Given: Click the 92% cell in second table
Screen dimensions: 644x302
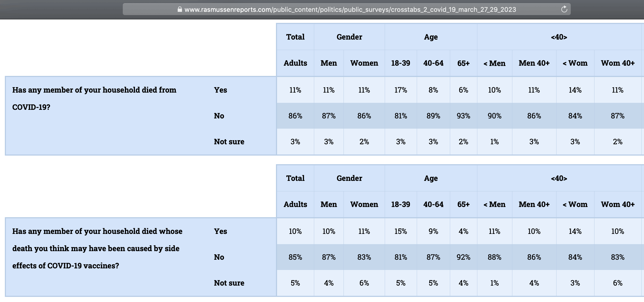Looking at the screenshot, I should point(463,257).
